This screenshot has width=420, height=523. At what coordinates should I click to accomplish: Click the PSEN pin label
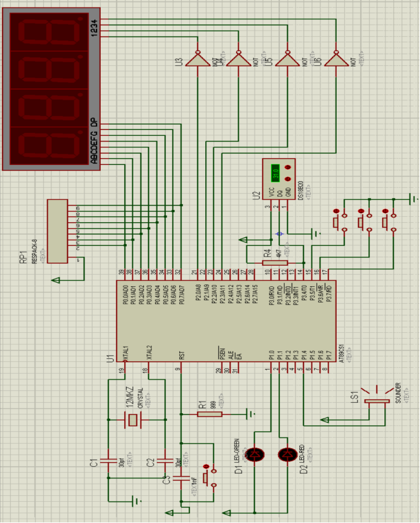point(222,353)
